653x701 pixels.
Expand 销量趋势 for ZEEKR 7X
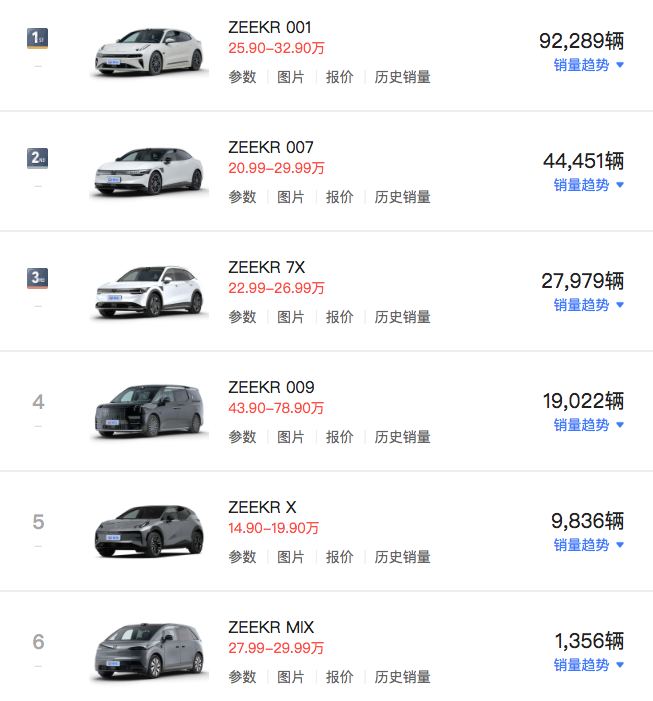point(589,305)
